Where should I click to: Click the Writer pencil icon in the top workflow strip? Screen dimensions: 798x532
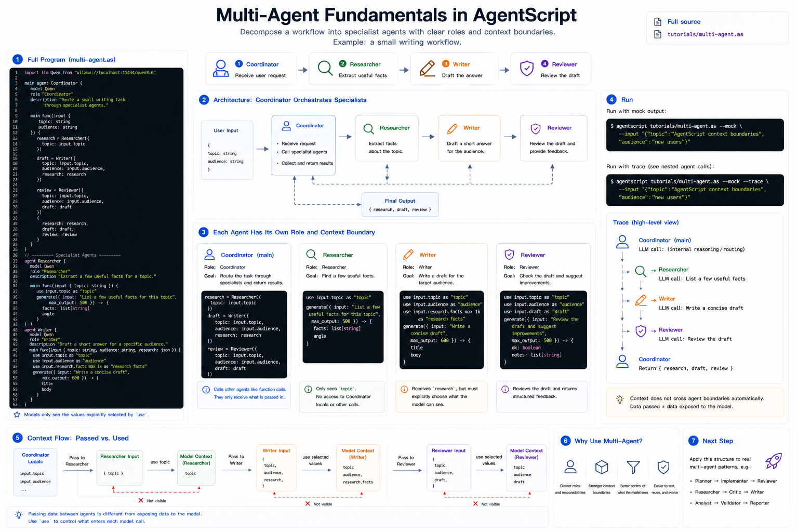(427, 68)
